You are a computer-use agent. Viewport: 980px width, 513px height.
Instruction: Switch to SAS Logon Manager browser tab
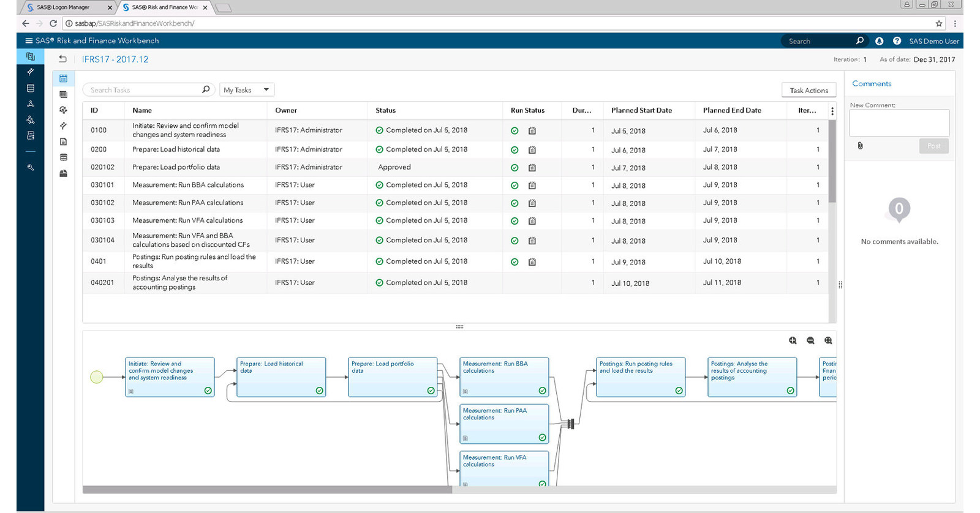[67, 7]
